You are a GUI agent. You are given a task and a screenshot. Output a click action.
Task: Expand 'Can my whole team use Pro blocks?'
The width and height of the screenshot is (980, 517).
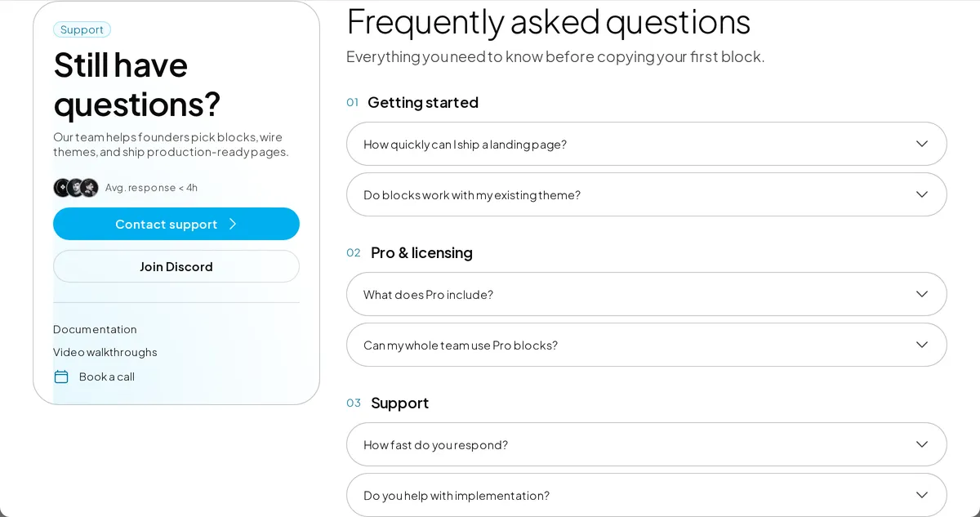647,345
